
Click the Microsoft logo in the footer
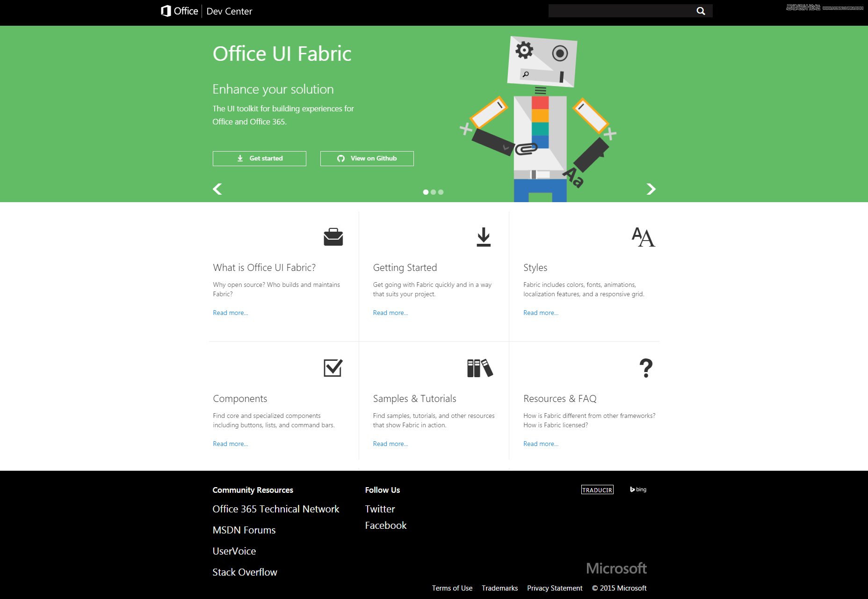point(616,568)
